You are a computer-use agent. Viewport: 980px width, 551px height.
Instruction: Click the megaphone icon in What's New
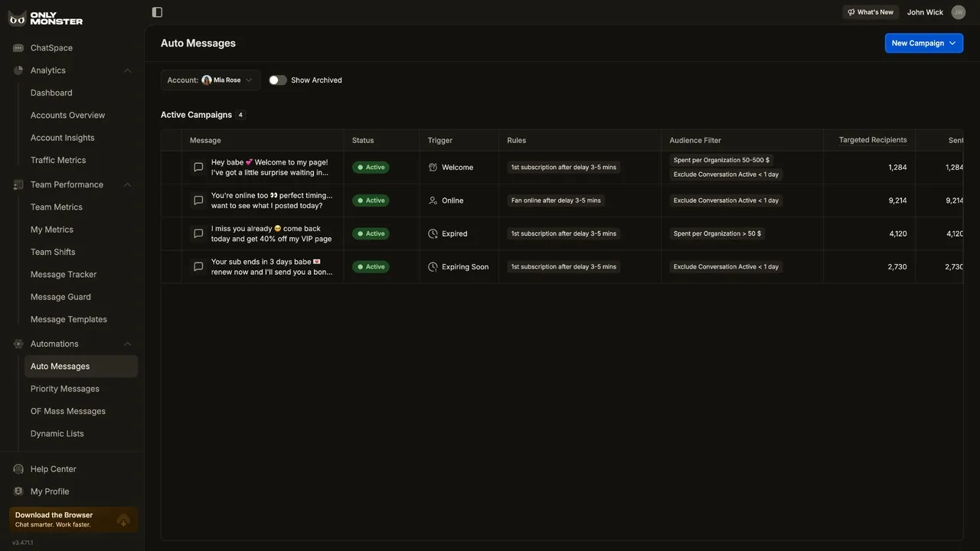tap(851, 12)
